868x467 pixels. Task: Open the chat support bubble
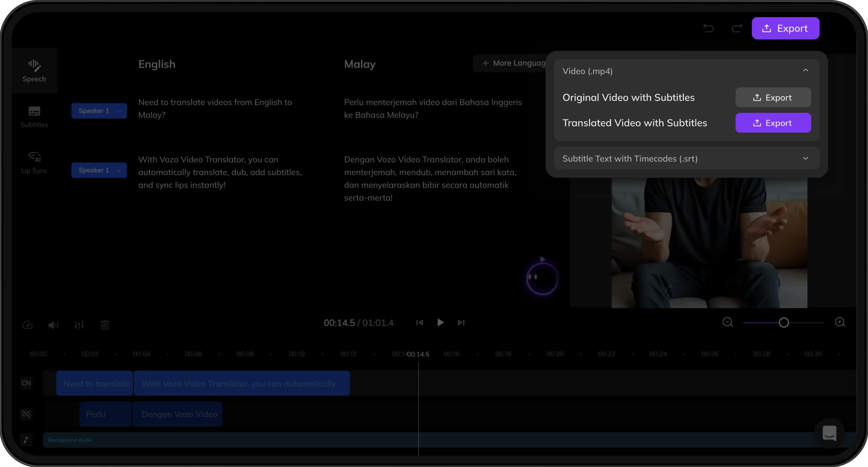point(829,433)
